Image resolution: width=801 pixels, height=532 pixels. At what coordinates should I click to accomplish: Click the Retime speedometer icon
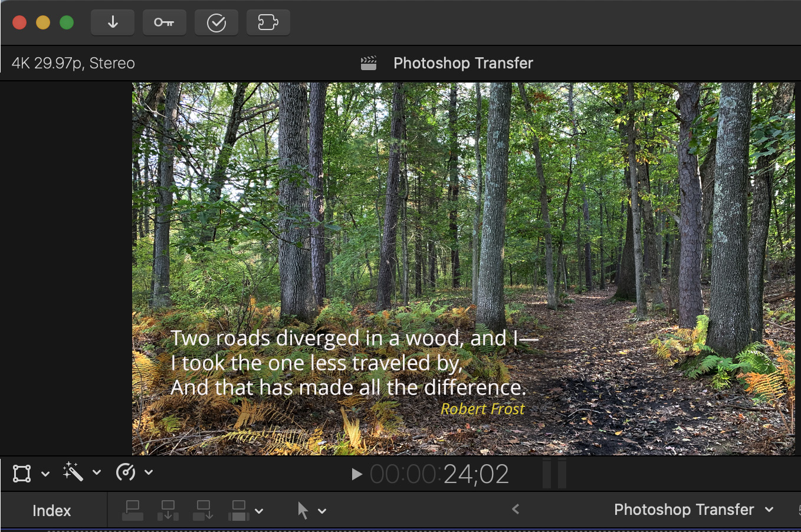coord(126,472)
